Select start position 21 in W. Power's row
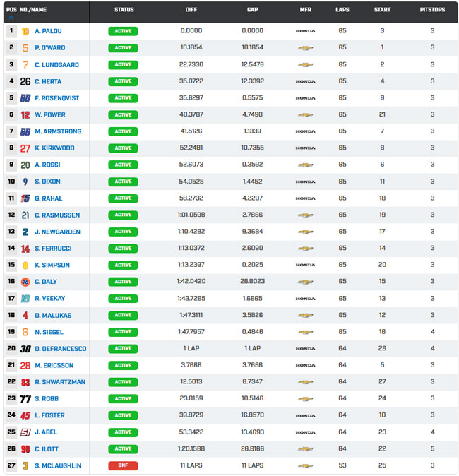Viewport: 459px width, 476px height. [x=382, y=114]
